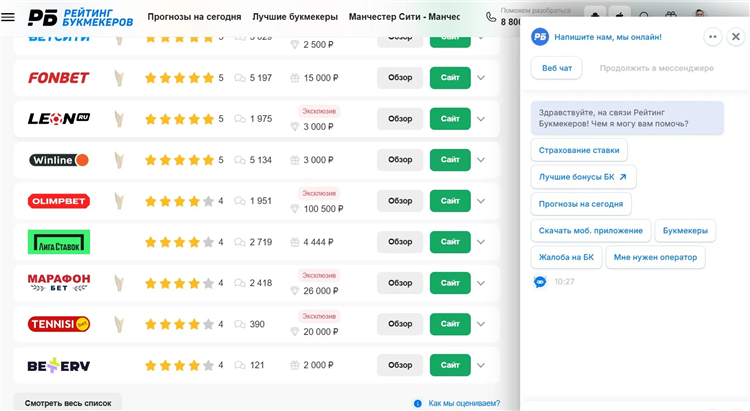The height and width of the screenshot is (411, 750).
Task: Open Прогнозы на сегодня in top navigation
Action: pos(194,17)
